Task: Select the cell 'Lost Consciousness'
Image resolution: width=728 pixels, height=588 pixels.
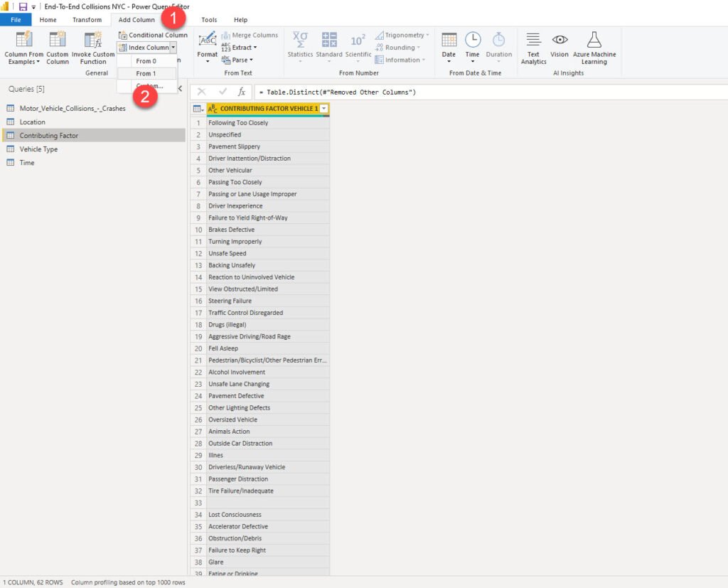Action: [268, 515]
